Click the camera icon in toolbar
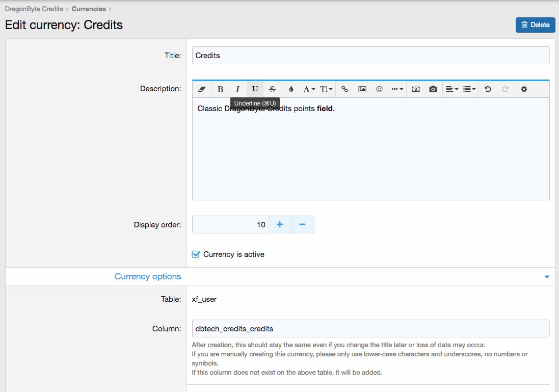 tap(433, 89)
